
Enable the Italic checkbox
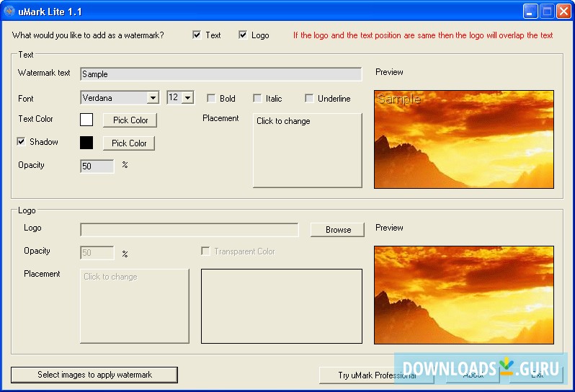[257, 98]
